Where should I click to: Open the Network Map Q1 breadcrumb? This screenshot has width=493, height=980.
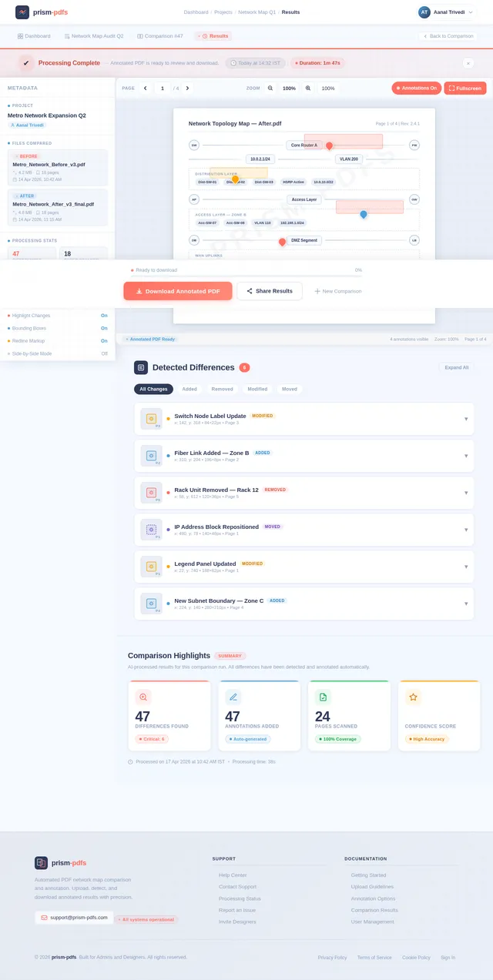(257, 12)
